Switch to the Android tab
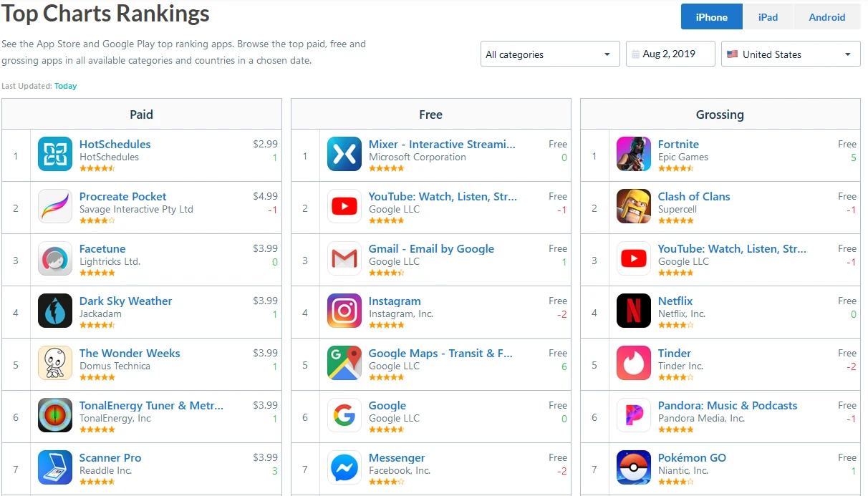Screen dimensions: 868x496 tap(826, 17)
